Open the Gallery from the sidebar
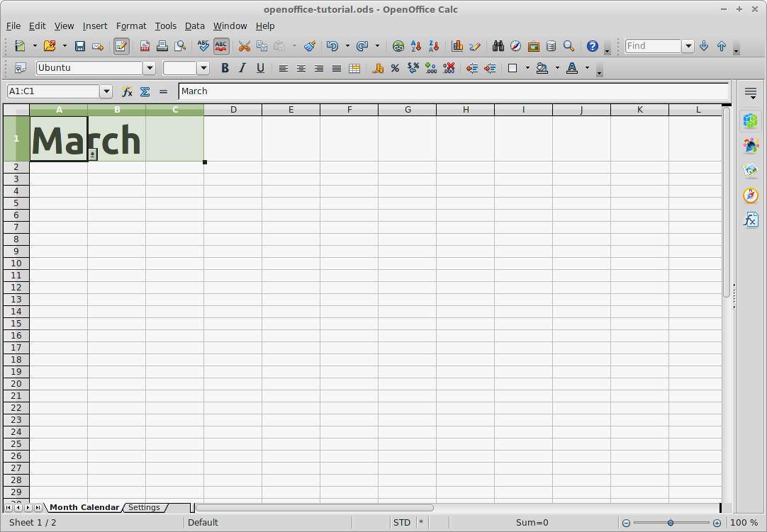Image resolution: width=767 pixels, height=532 pixels. pos(750,170)
